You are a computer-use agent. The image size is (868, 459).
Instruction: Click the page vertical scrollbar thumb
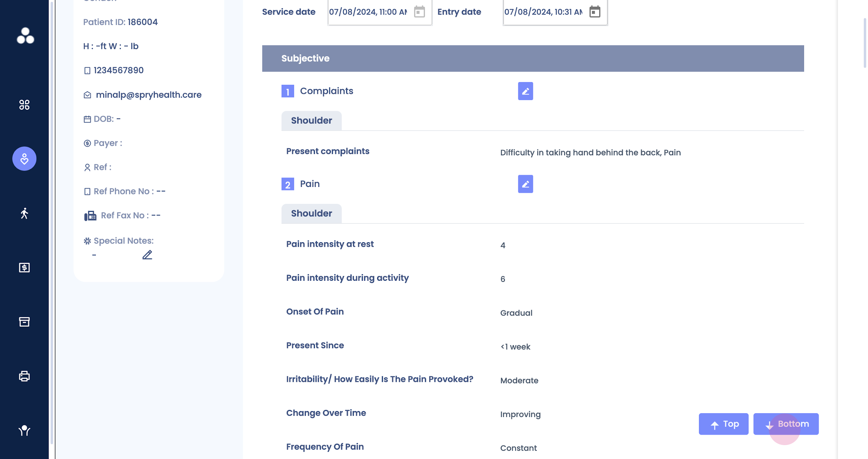(865, 43)
